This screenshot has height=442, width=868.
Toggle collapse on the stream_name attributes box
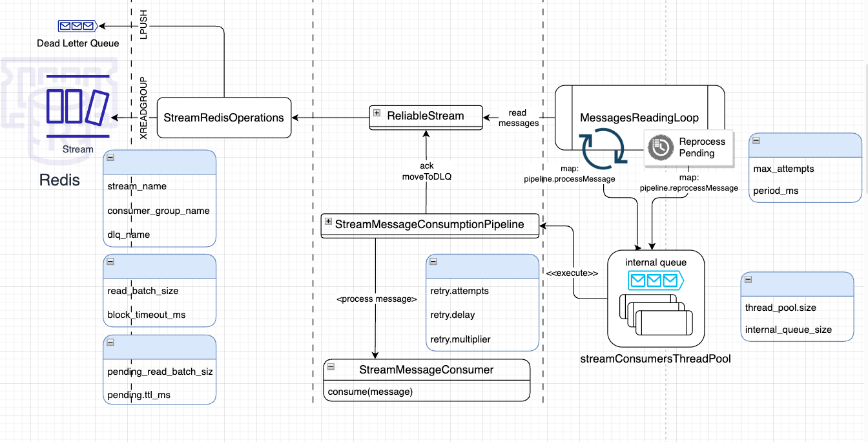110,156
